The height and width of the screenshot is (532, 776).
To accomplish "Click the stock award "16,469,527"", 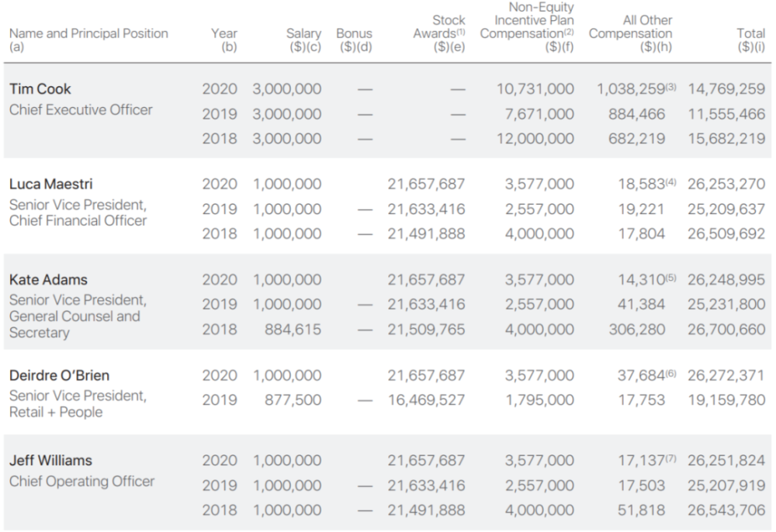I will (426, 400).
